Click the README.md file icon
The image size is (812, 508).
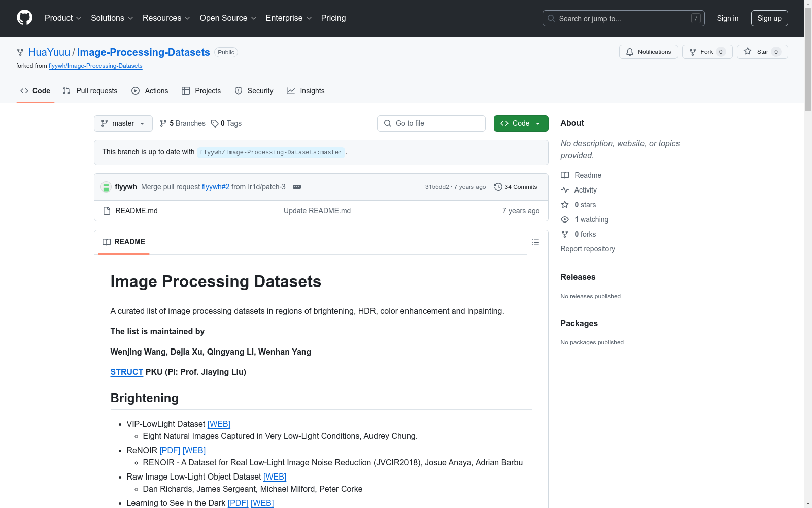pos(107,211)
